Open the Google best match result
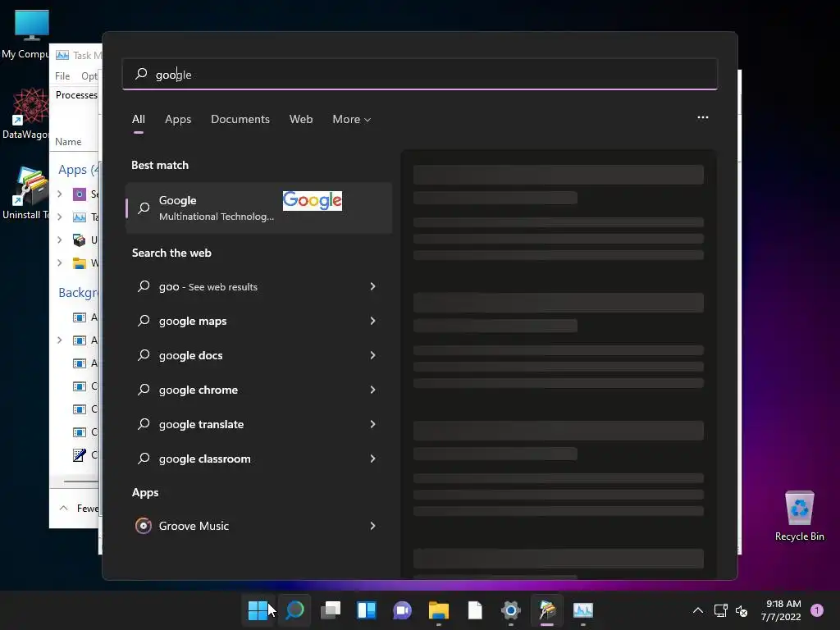Screen dimensions: 840x630 [x=258, y=208]
